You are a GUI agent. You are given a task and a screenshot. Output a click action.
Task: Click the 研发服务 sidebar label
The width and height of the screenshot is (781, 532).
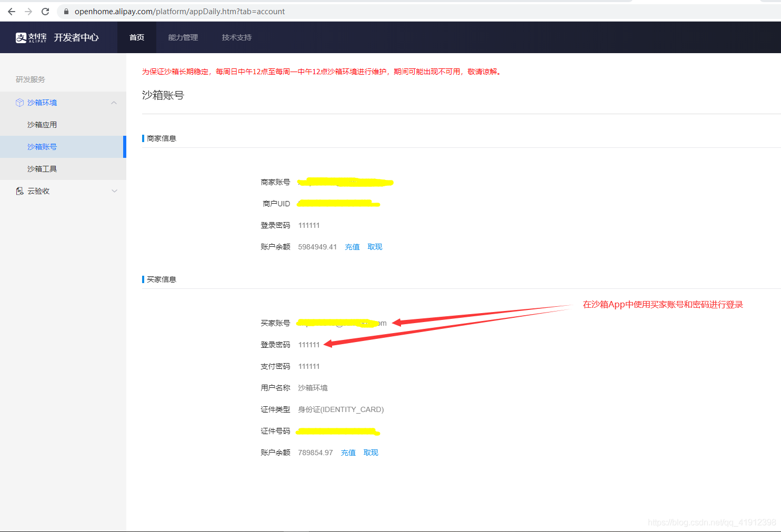[31, 79]
